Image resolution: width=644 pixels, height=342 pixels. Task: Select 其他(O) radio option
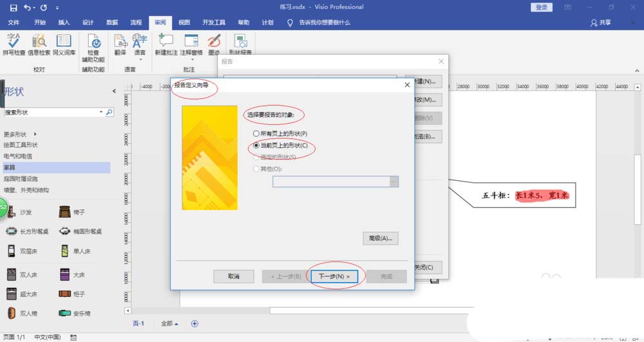click(x=268, y=169)
